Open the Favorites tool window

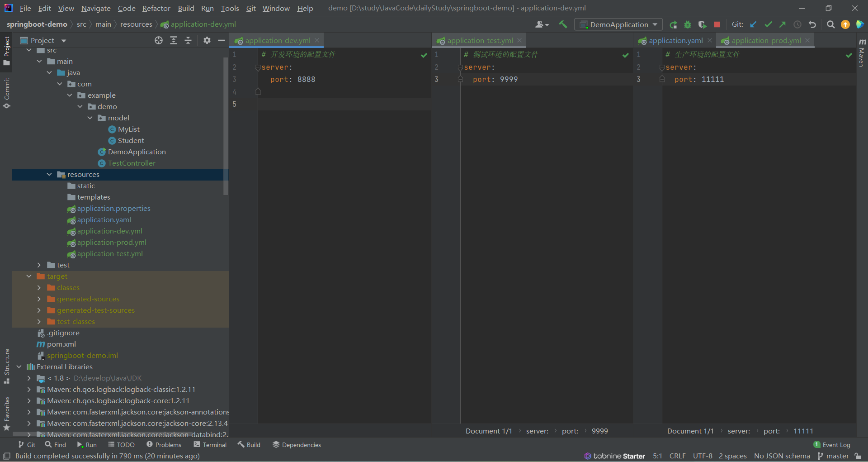[6, 413]
